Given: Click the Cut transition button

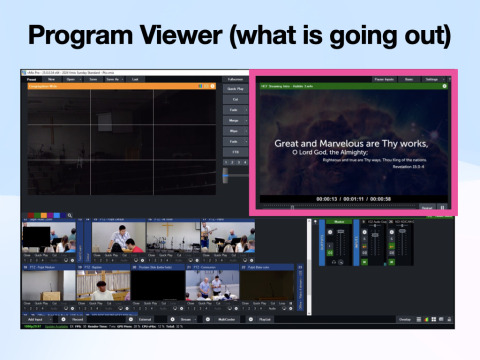Looking at the screenshot, I should (x=235, y=99).
